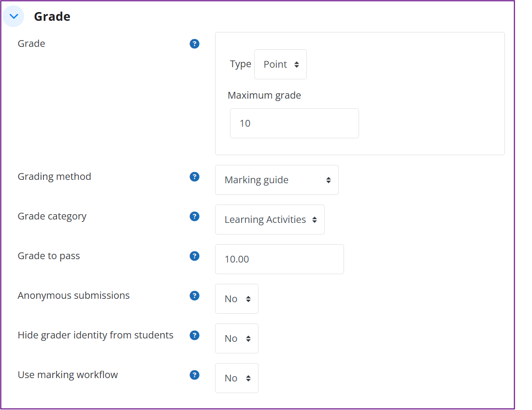The image size is (532, 410).
Task: Open the Marking guide grading method dropdown
Action: point(276,180)
